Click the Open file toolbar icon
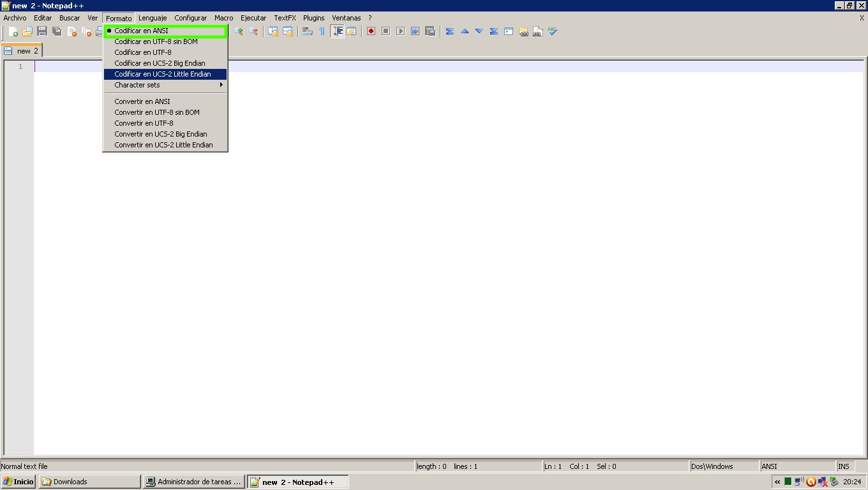This screenshot has height=490, width=868. 27,31
